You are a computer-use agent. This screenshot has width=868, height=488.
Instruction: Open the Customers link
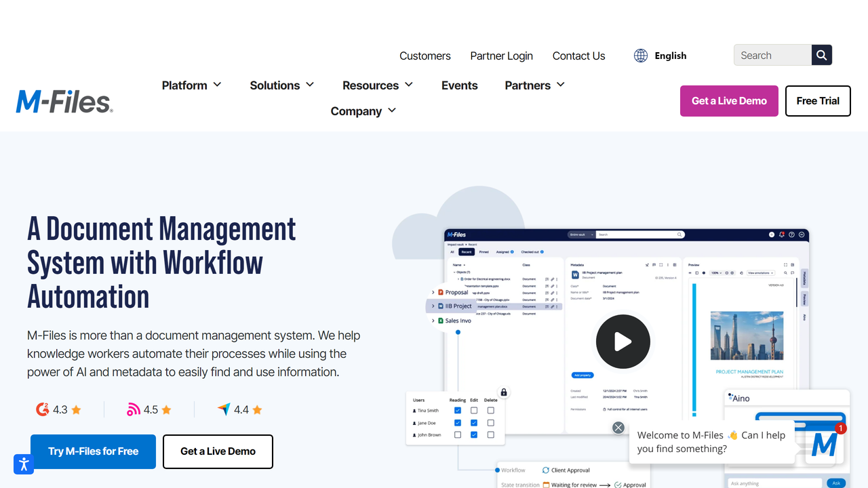tap(425, 56)
